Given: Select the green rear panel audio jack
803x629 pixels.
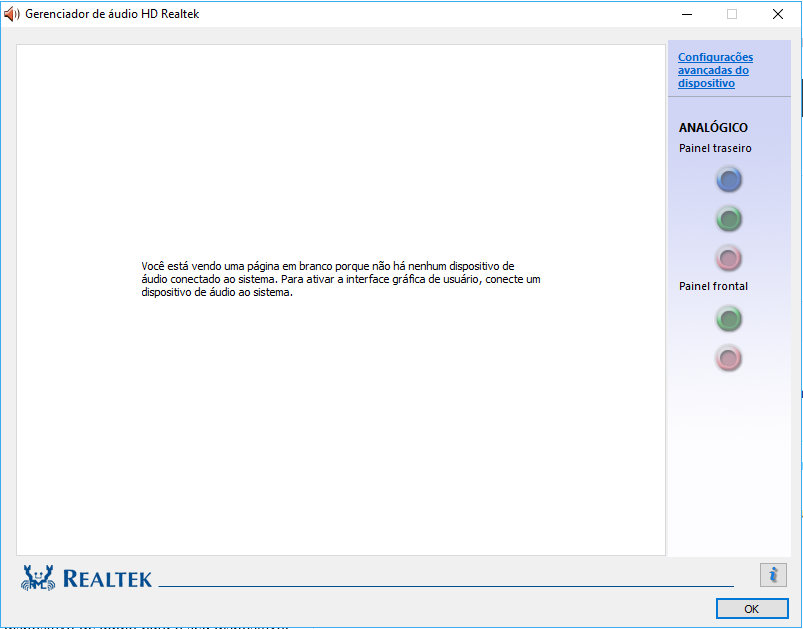Looking at the screenshot, I should point(729,219).
